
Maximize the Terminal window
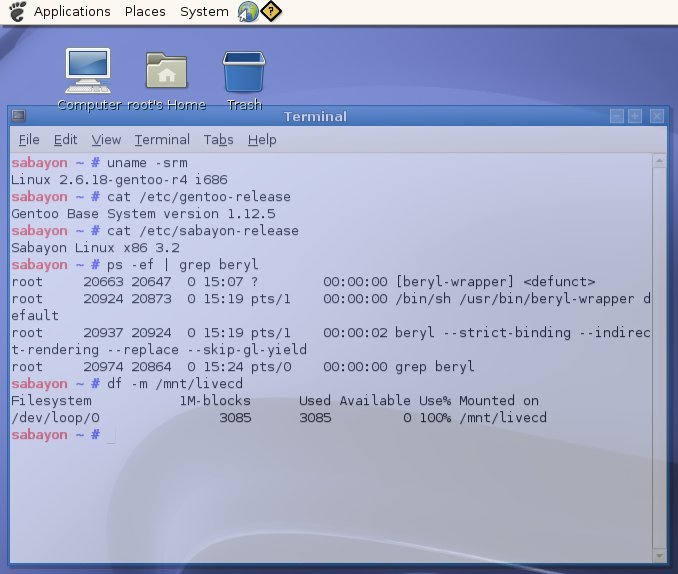(x=635, y=116)
